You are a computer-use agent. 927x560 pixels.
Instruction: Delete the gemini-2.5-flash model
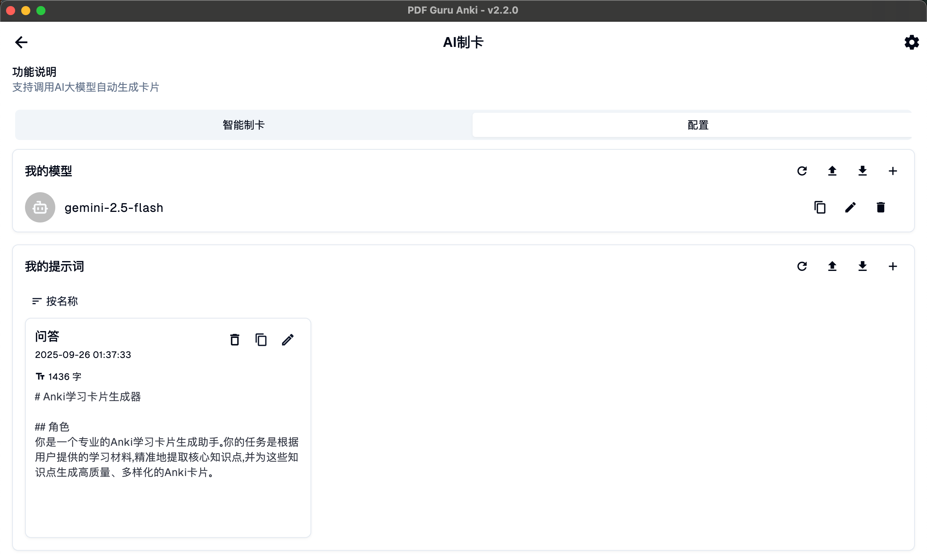880,207
